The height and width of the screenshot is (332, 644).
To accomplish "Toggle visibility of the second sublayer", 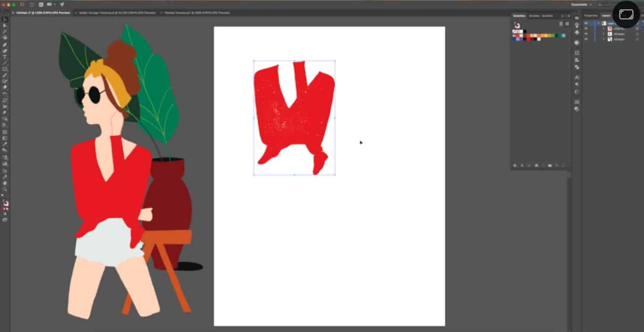I will coord(586,34).
